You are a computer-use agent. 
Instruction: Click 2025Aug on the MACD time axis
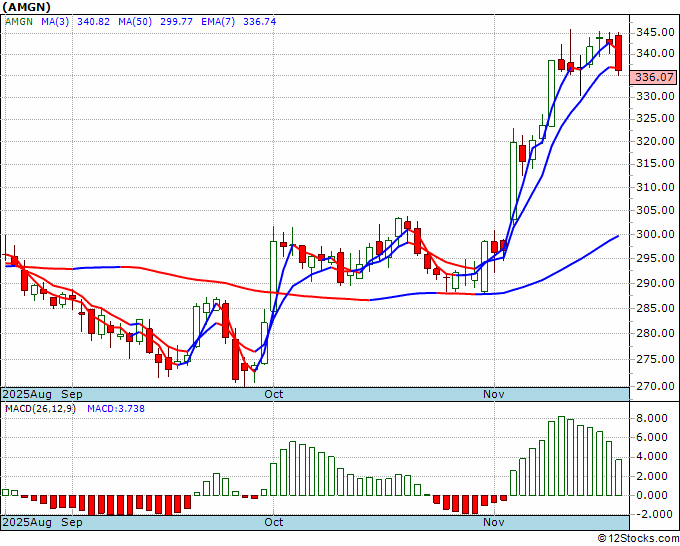coord(27,522)
